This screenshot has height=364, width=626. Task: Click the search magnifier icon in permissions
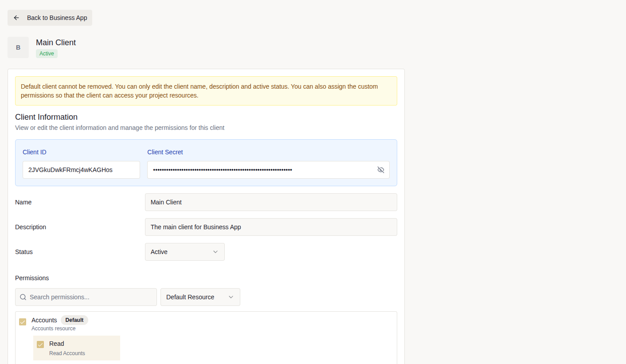pyautogui.click(x=23, y=297)
